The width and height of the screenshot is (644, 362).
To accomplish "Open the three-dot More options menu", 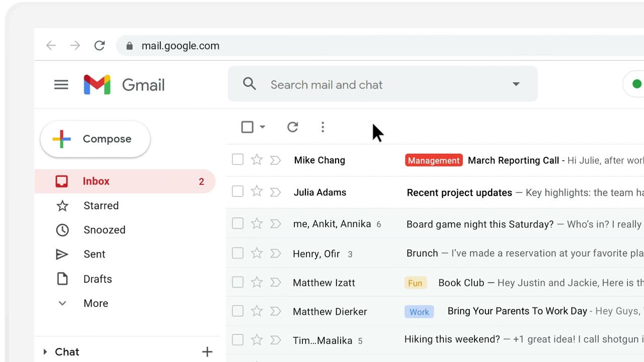I will pyautogui.click(x=323, y=127).
